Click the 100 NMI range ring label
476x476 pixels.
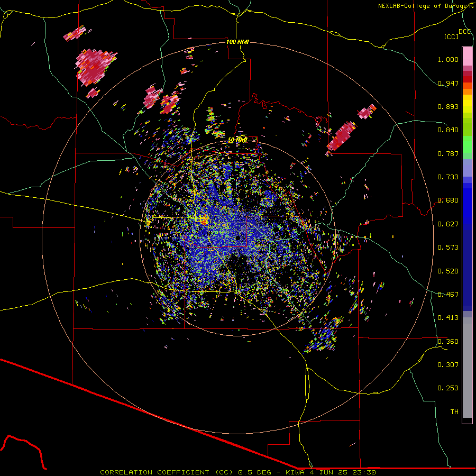[237, 42]
